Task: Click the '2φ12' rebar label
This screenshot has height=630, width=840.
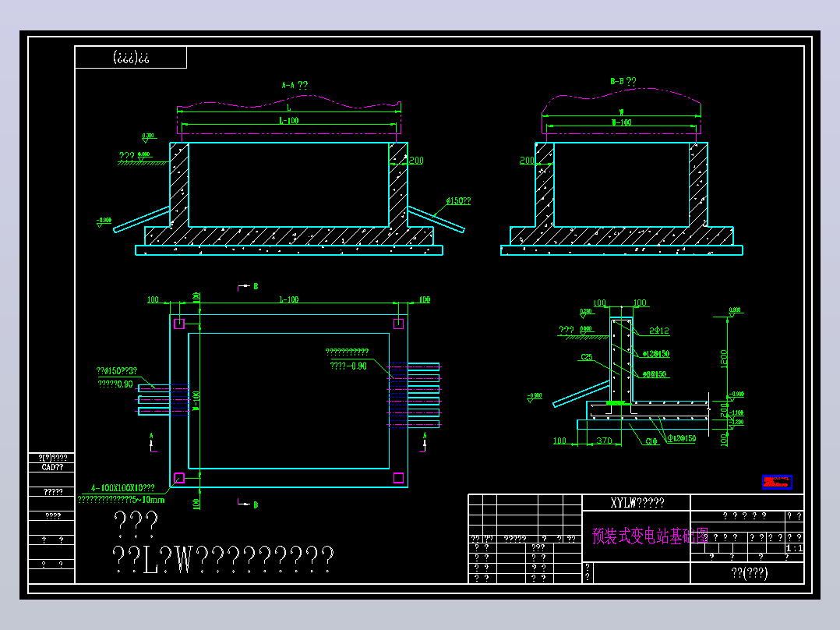Action: pyautogui.click(x=659, y=331)
